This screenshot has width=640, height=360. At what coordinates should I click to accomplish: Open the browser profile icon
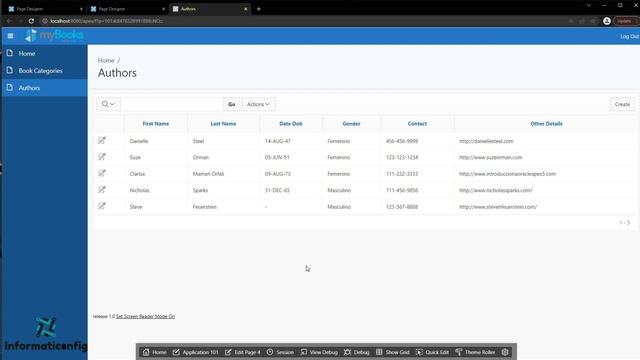607,21
